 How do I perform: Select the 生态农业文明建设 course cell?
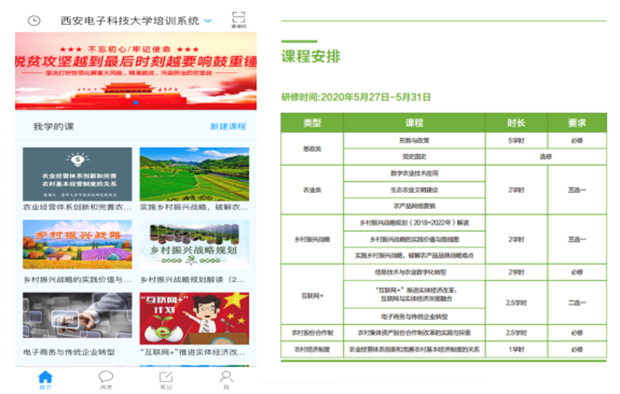pos(414,190)
